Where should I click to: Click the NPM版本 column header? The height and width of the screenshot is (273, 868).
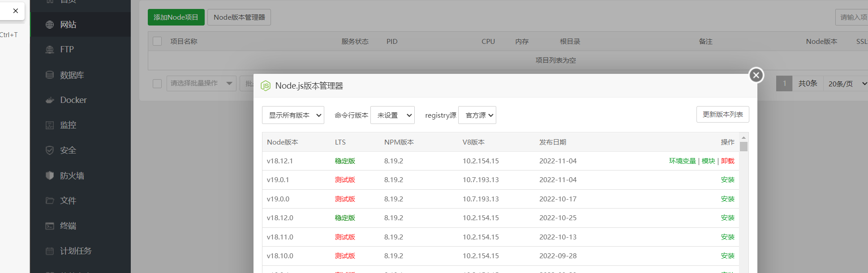399,142
